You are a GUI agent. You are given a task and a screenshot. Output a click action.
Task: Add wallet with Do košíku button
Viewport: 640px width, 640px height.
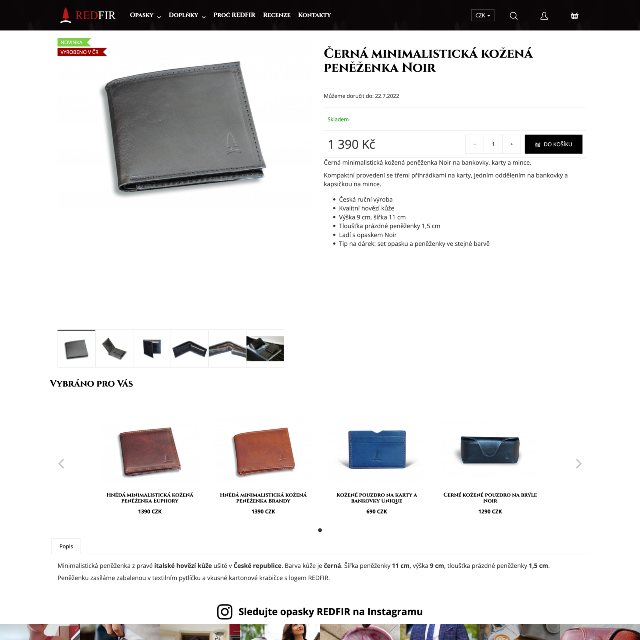point(553,144)
